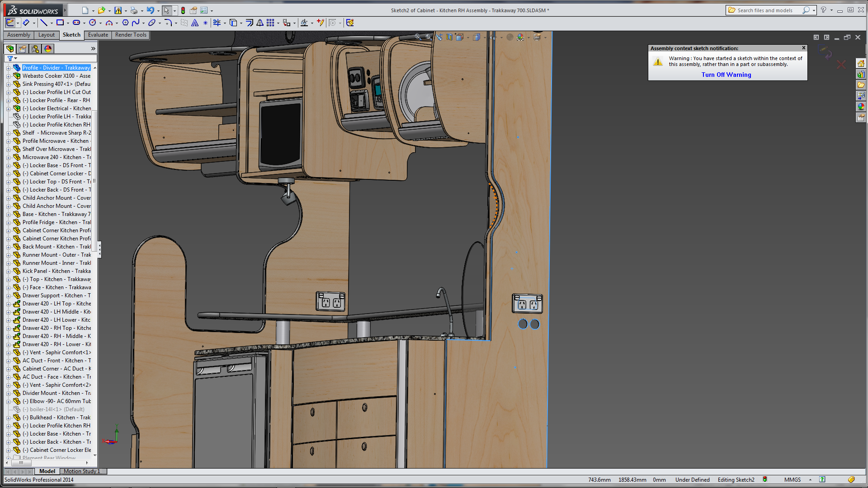This screenshot has width=868, height=488.
Task: Click the Sketch Text tool
Action: [195, 23]
